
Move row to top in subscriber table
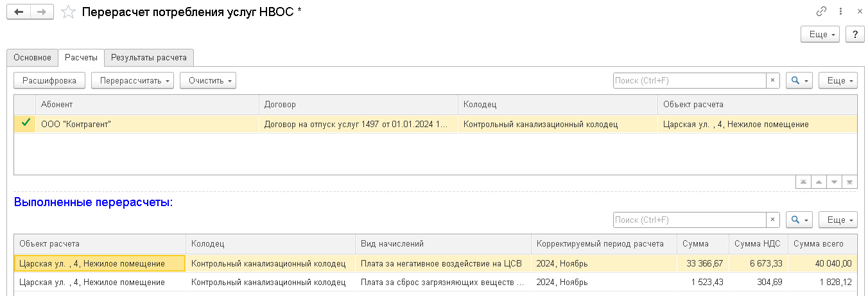pyautogui.click(x=803, y=182)
